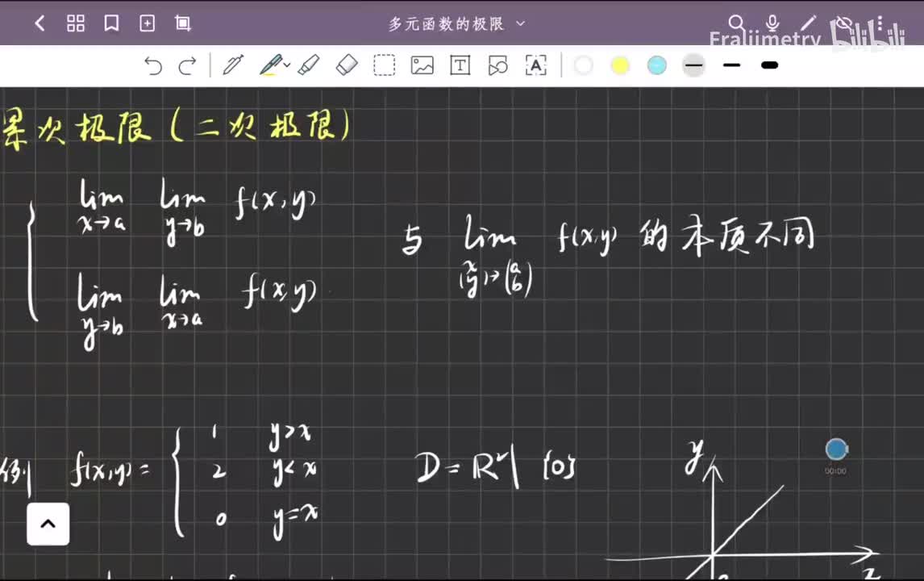Select the dashed lasso selection tool
The image size is (924, 581).
pos(385,65)
